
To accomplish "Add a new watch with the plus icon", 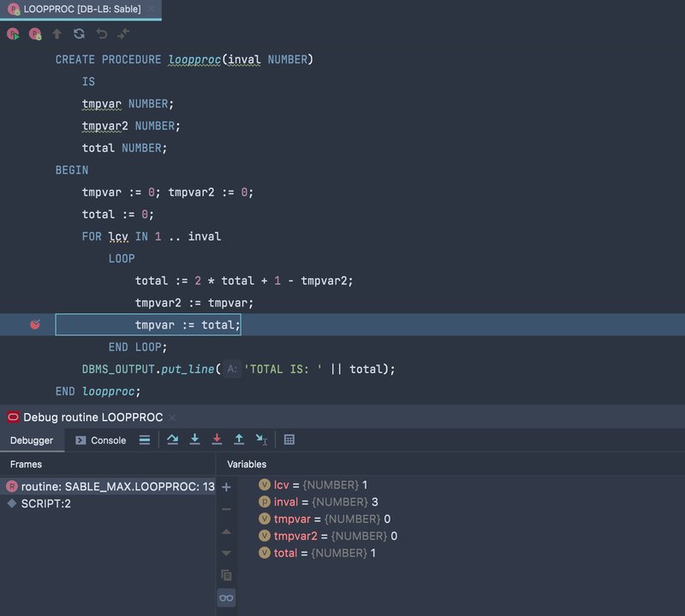I will pos(226,487).
